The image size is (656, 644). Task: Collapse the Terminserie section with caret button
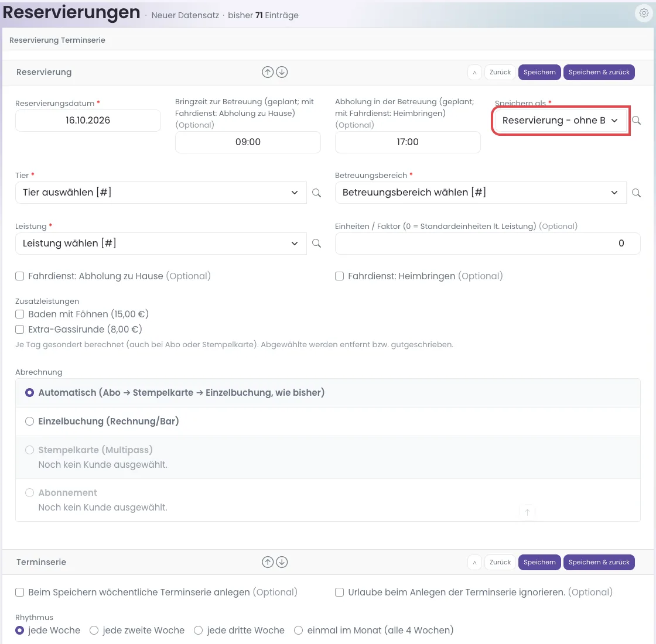click(x=474, y=563)
